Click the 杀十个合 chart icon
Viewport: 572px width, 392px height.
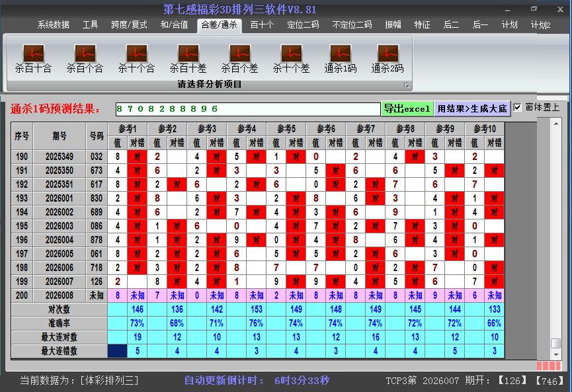click(136, 54)
